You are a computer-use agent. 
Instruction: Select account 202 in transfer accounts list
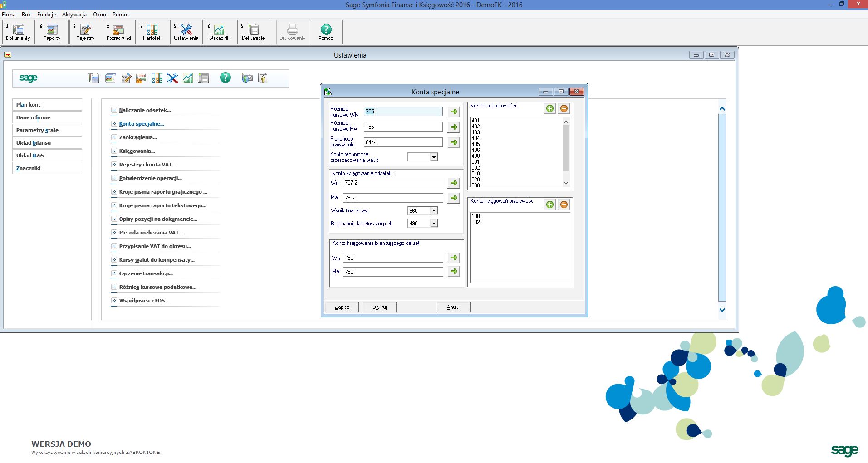(476, 222)
